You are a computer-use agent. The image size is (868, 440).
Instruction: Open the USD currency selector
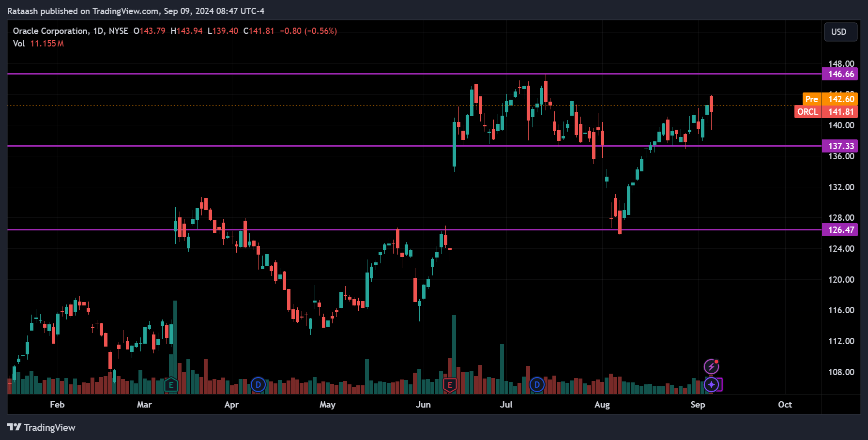click(x=841, y=32)
